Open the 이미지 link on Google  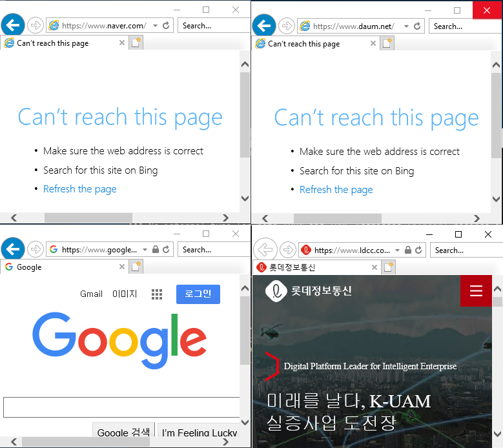[x=125, y=294]
